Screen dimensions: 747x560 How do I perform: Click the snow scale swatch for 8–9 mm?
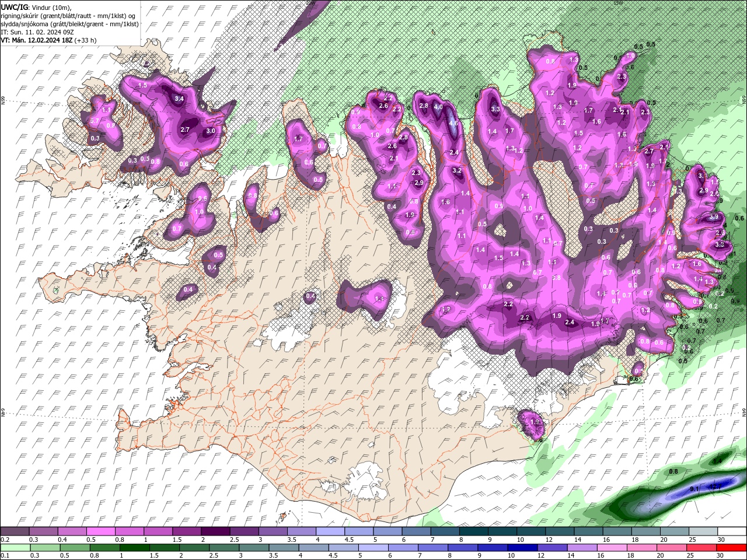[473, 531]
